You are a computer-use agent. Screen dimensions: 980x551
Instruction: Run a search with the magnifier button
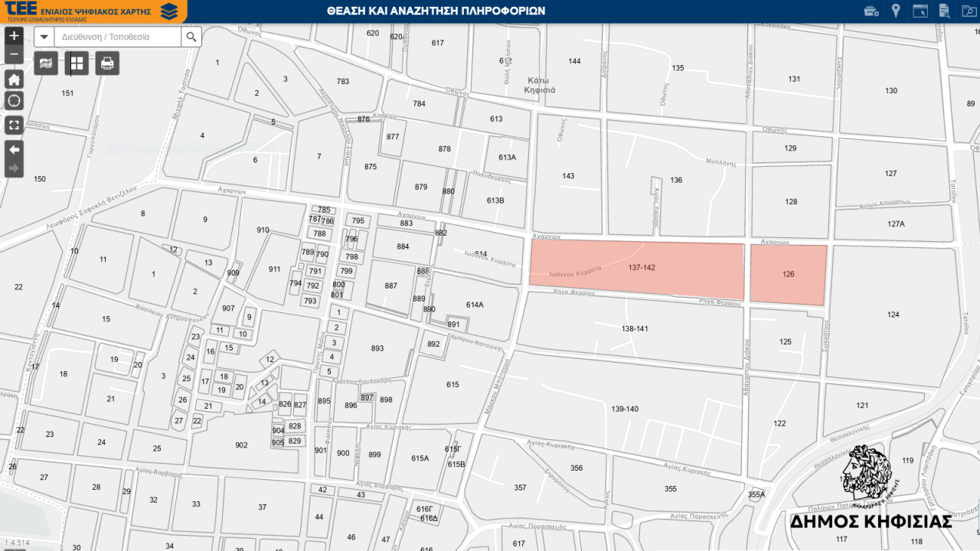pyautogui.click(x=191, y=36)
